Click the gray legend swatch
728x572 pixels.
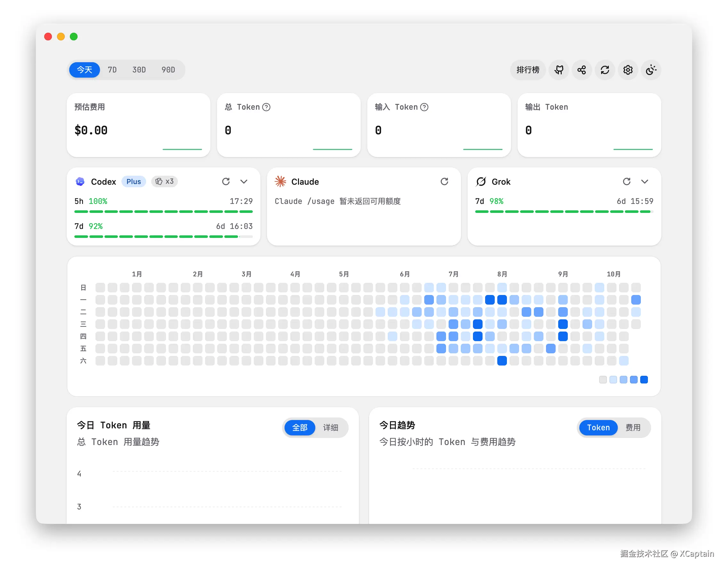602,379
